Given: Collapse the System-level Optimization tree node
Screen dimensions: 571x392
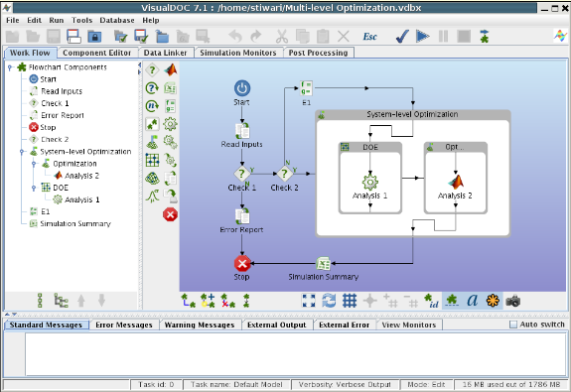Looking at the screenshot, I should 22,152.
